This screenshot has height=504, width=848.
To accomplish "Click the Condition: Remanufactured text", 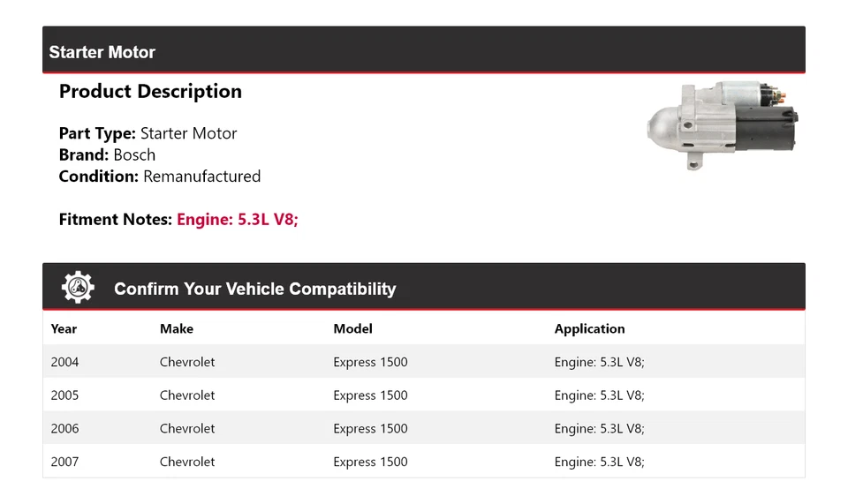I will [159, 176].
